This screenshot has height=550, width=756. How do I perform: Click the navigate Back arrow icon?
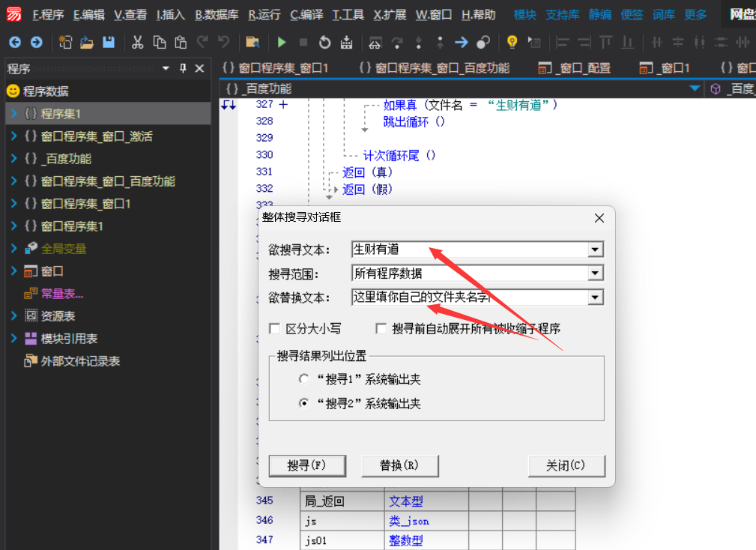[15, 42]
